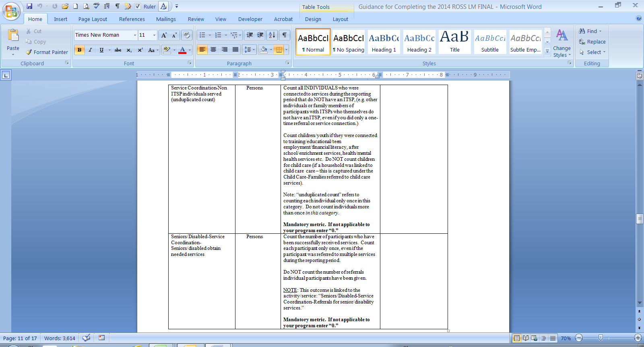Click the Save icon in Quick Access toolbar
Screen dimensions: 644x347
(29, 6)
